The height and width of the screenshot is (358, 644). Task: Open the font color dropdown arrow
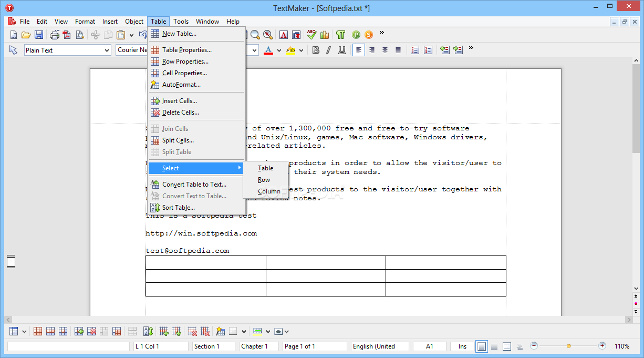point(279,50)
